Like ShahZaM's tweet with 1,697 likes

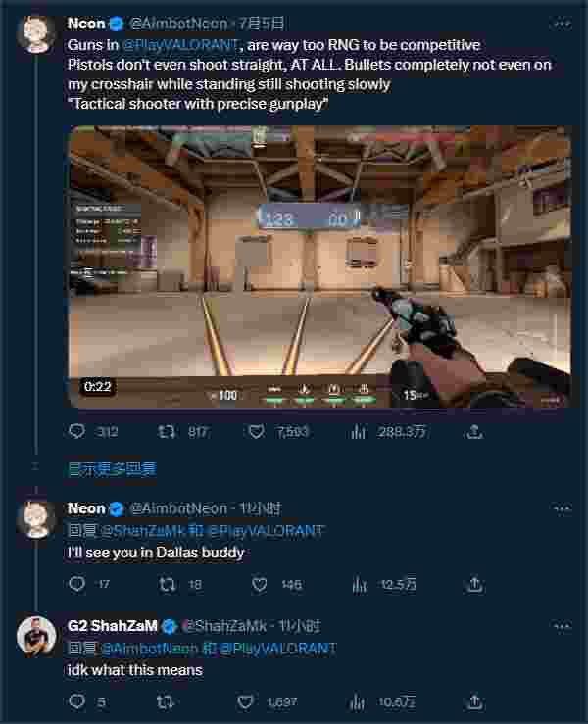247,701
